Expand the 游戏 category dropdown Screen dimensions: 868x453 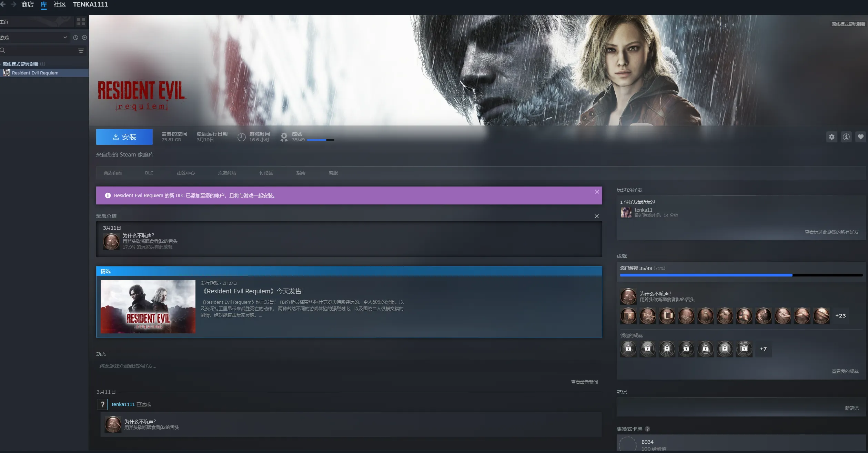pyautogui.click(x=65, y=38)
